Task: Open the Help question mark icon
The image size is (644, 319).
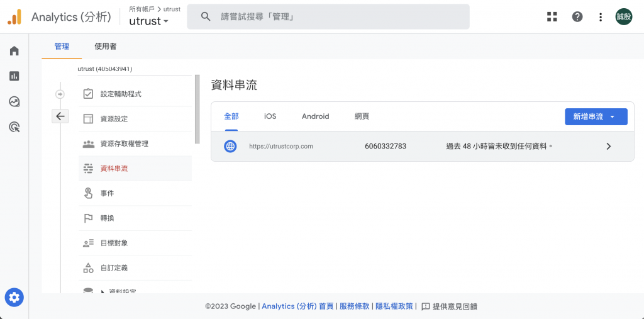Action: (x=577, y=17)
